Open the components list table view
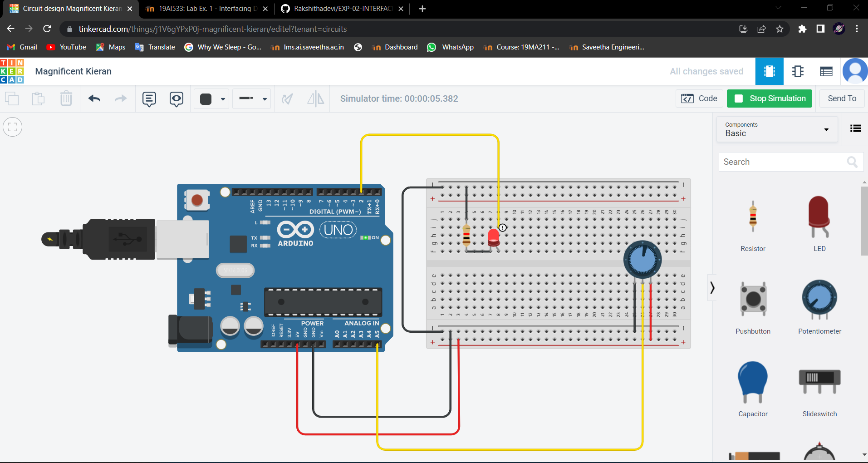 coord(825,71)
